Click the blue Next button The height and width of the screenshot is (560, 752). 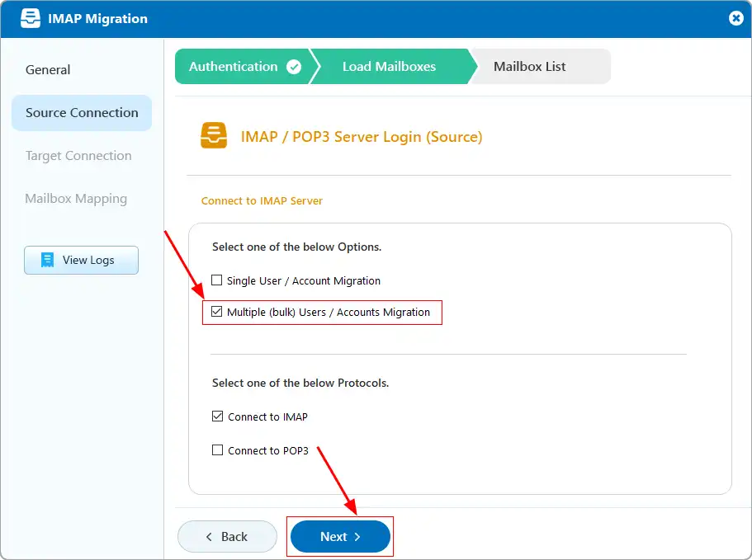click(x=340, y=537)
